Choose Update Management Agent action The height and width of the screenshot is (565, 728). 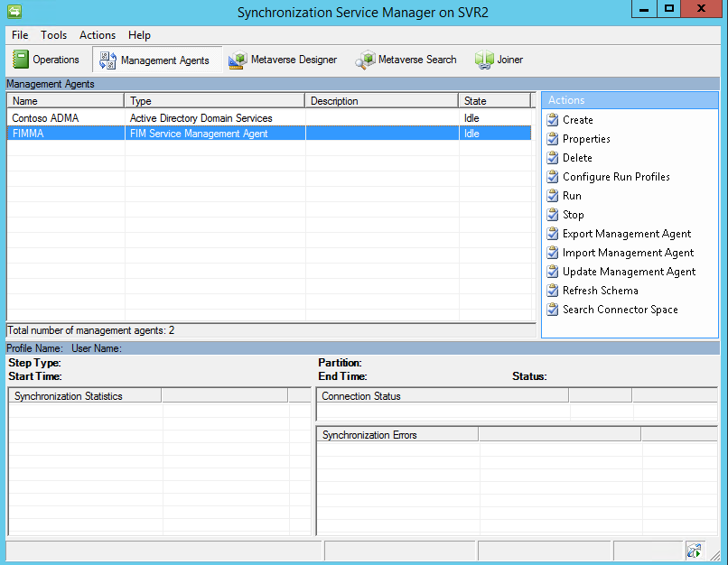[630, 272]
